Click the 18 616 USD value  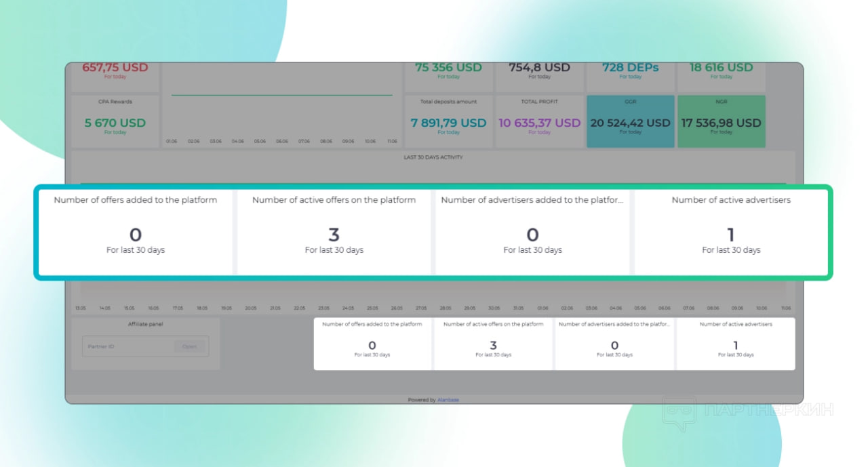coord(722,68)
